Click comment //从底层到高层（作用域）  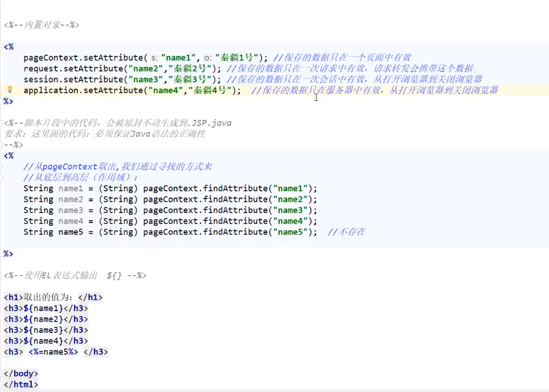(x=81, y=177)
